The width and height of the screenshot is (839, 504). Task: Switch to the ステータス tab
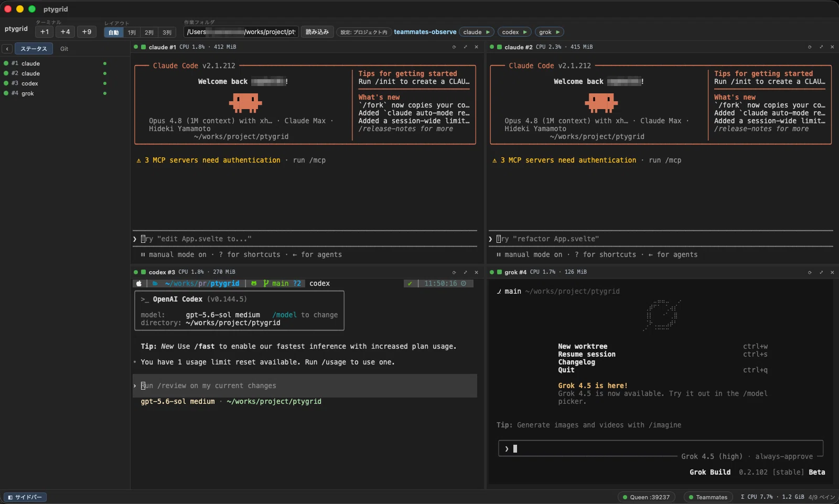coord(34,49)
